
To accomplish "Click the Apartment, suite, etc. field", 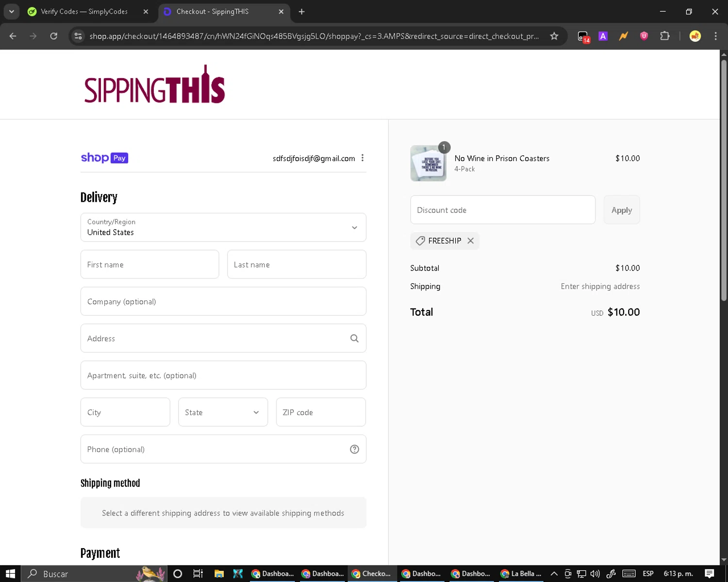I will [x=223, y=375].
